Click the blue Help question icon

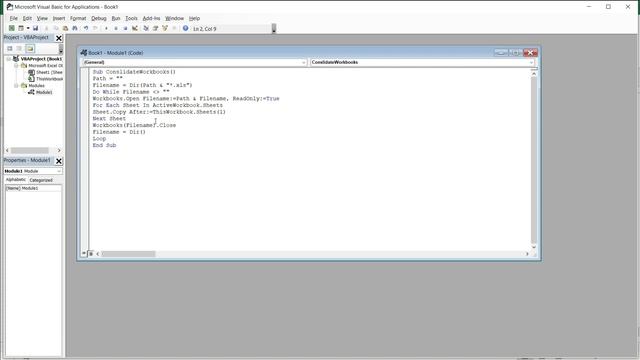(x=185, y=28)
